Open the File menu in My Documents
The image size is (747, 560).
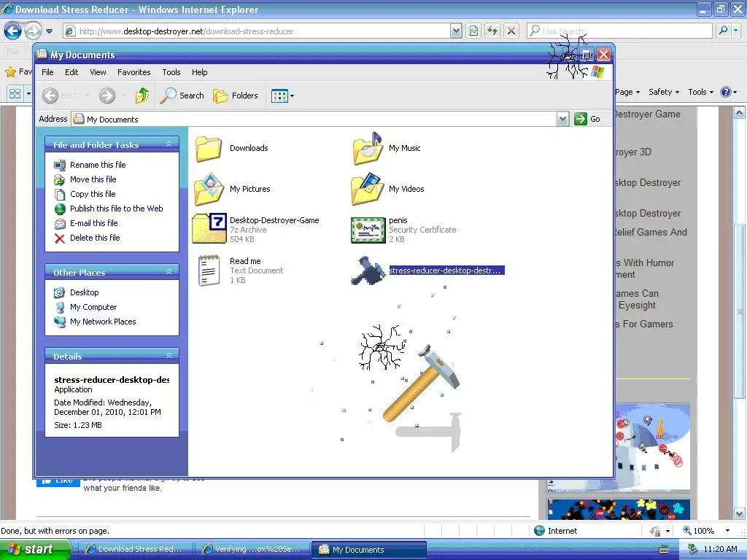click(47, 72)
